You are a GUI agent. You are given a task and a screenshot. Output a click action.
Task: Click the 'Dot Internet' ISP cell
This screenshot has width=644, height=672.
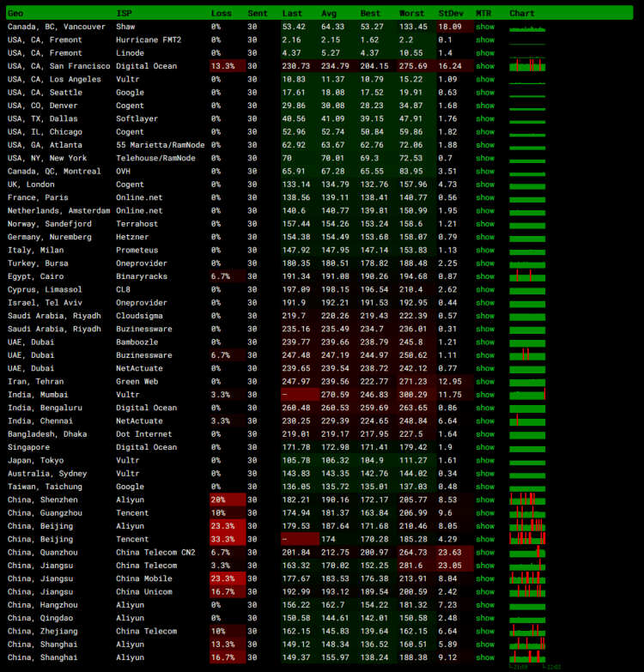point(143,434)
